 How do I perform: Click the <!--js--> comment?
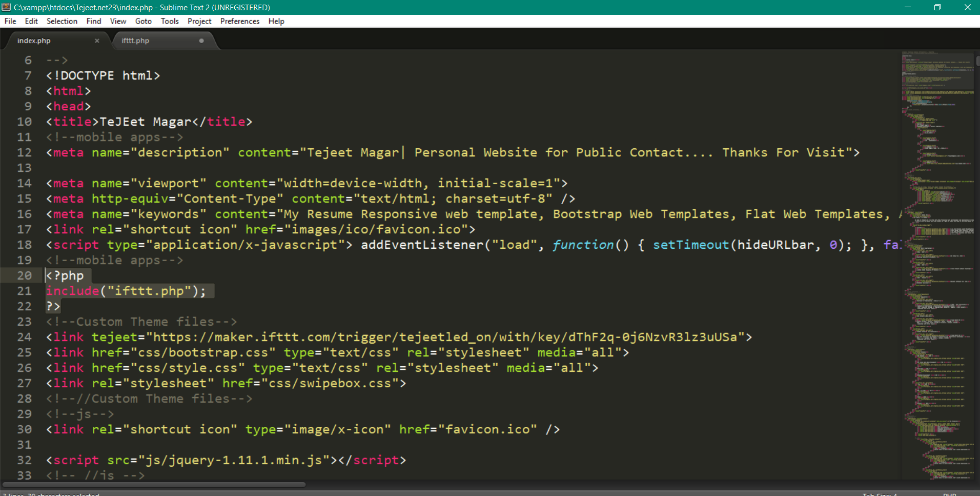pos(80,414)
